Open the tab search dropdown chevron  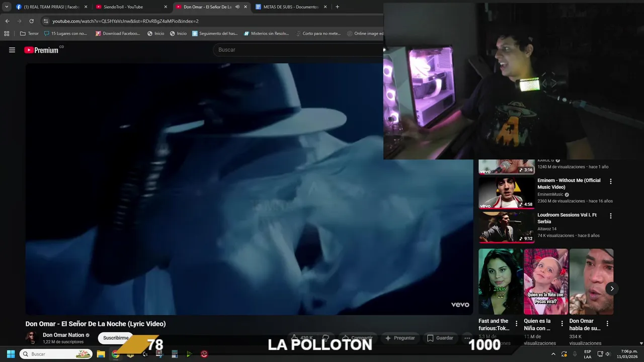[x=7, y=7]
